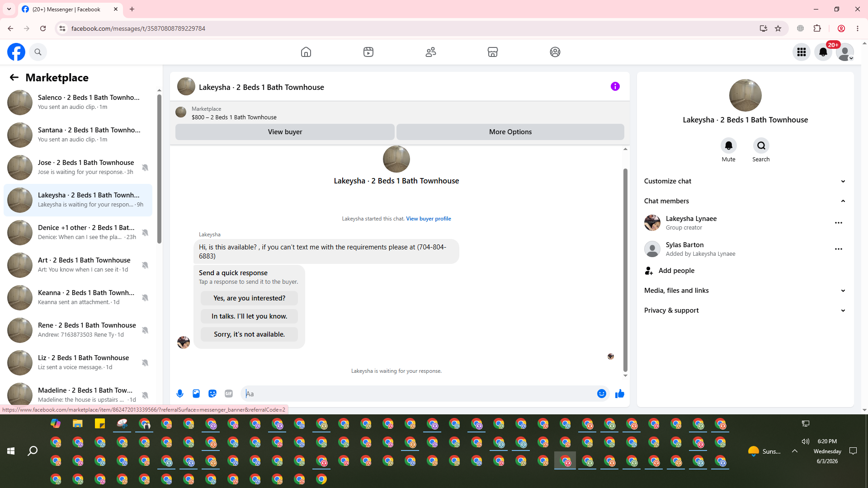Open conversation information purple icon
This screenshot has width=868, height=488.
click(x=615, y=86)
